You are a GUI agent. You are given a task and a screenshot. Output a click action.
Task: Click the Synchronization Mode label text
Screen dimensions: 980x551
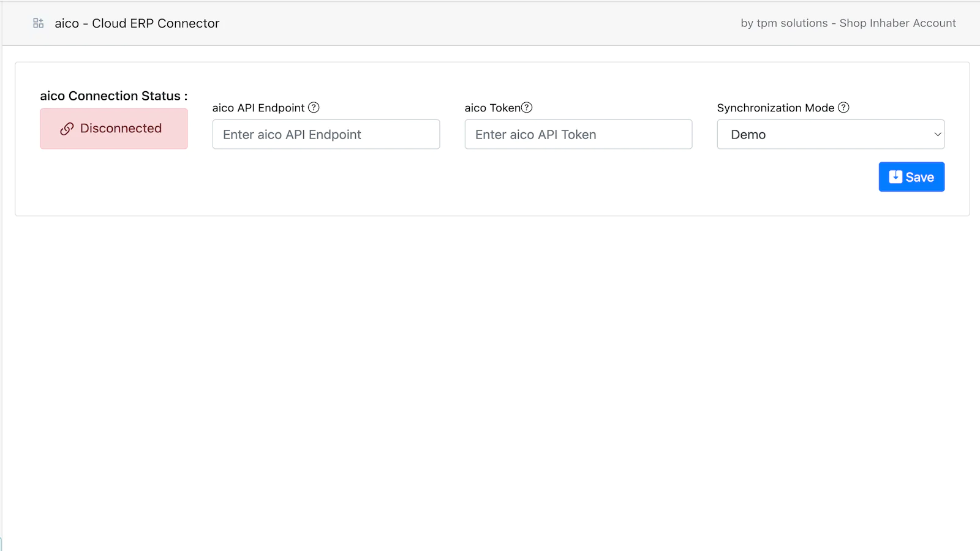pos(775,108)
